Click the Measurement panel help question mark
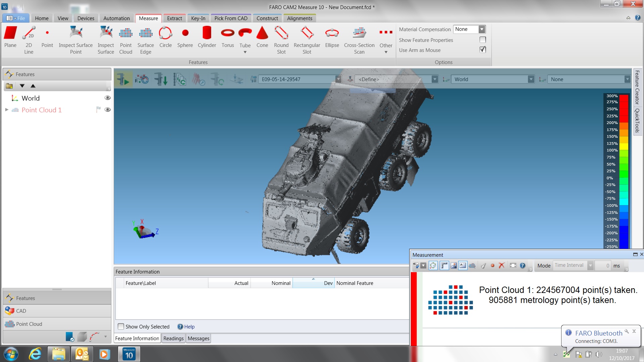This screenshot has width=644, height=362. click(523, 265)
